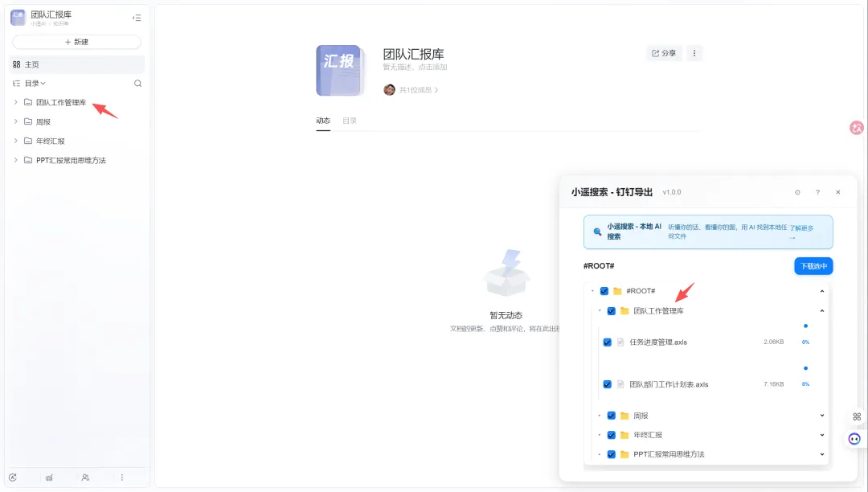Open the sidebar directory search icon
868x492 pixels.
click(x=138, y=84)
